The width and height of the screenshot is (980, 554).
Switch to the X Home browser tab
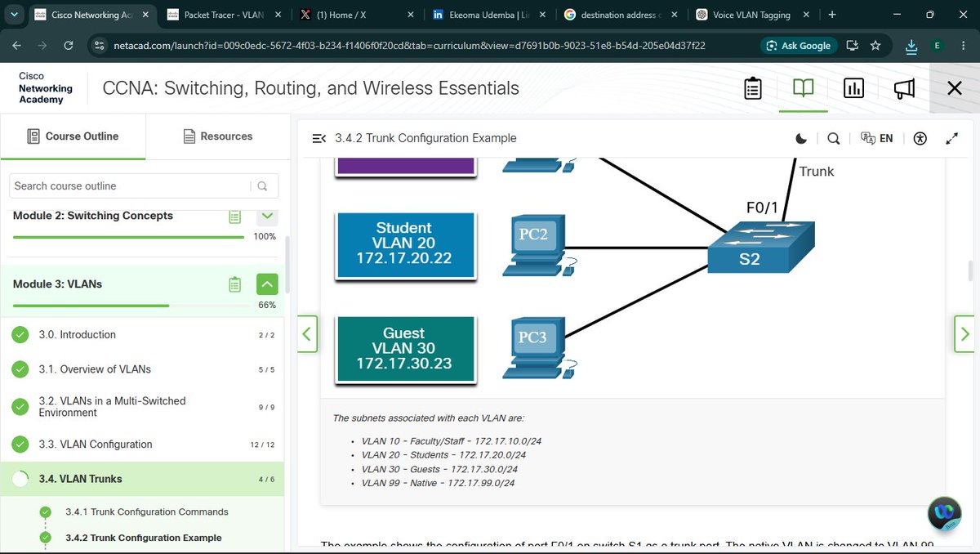(x=355, y=15)
